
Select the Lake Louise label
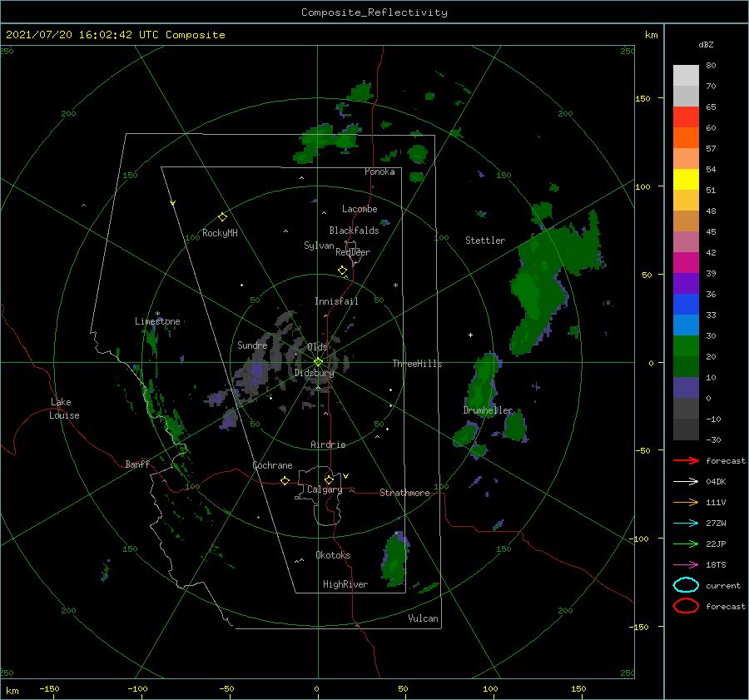pyautogui.click(x=64, y=409)
